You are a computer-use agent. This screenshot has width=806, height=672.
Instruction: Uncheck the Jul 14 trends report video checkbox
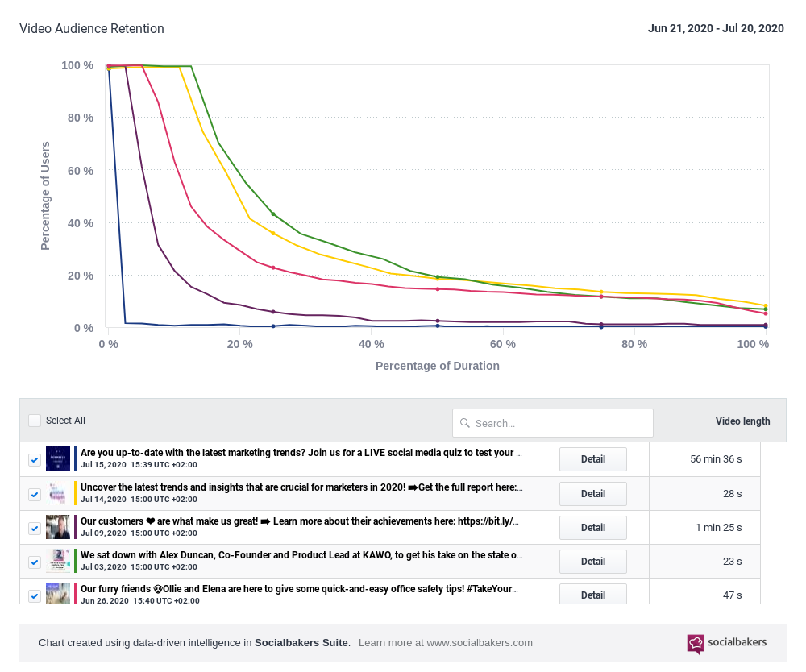(x=35, y=494)
